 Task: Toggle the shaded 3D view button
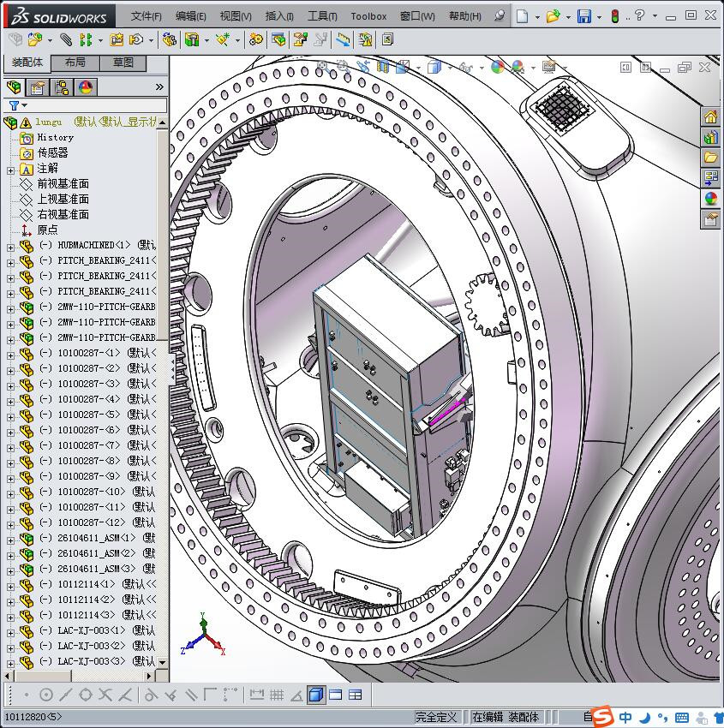pos(316,695)
